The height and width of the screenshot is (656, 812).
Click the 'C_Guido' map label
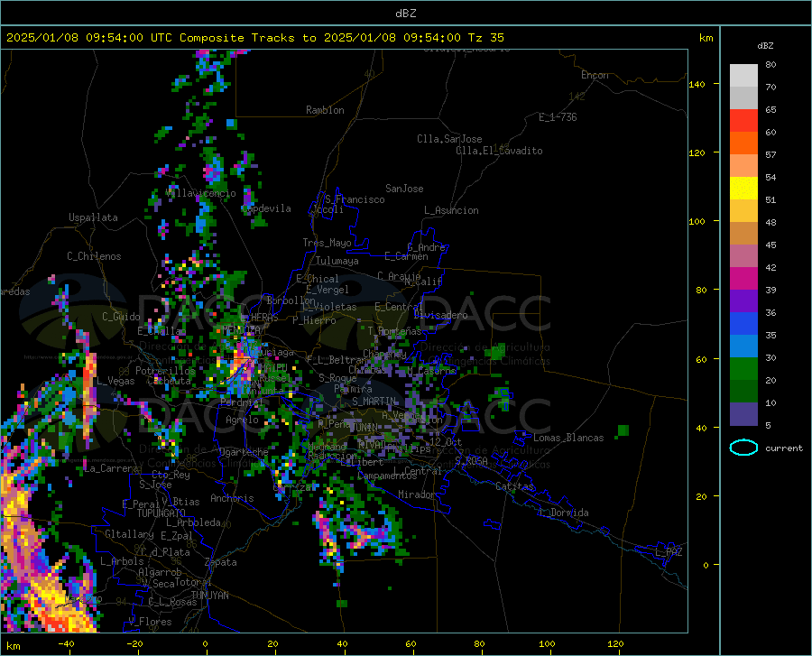point(121,317)
